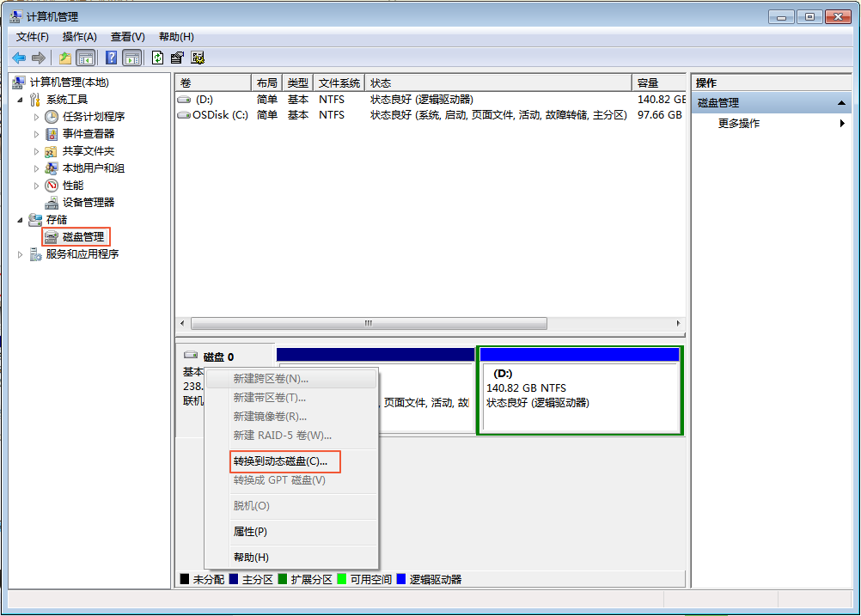
Task: Toggle the Show/Hide Console Tree button
Action: [x=86, y=58]
